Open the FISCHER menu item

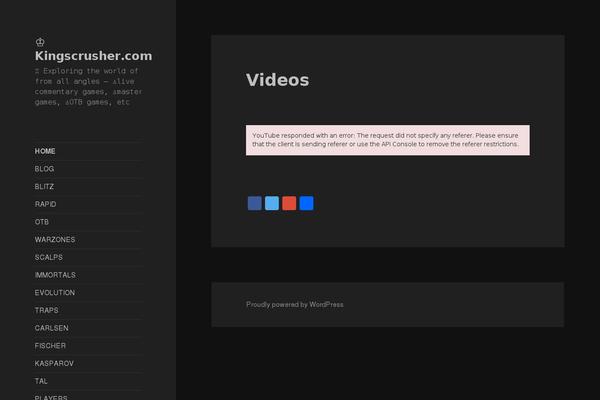tap(50, 346)
